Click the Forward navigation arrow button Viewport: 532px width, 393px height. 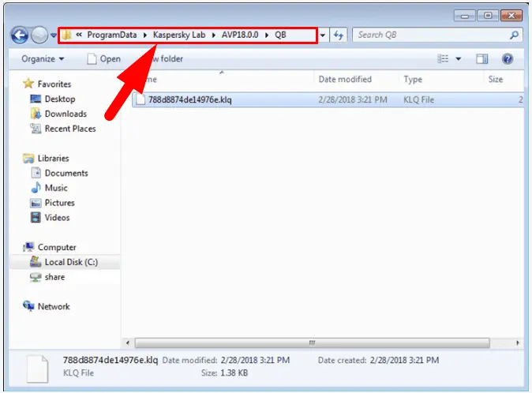pos(39,36)
